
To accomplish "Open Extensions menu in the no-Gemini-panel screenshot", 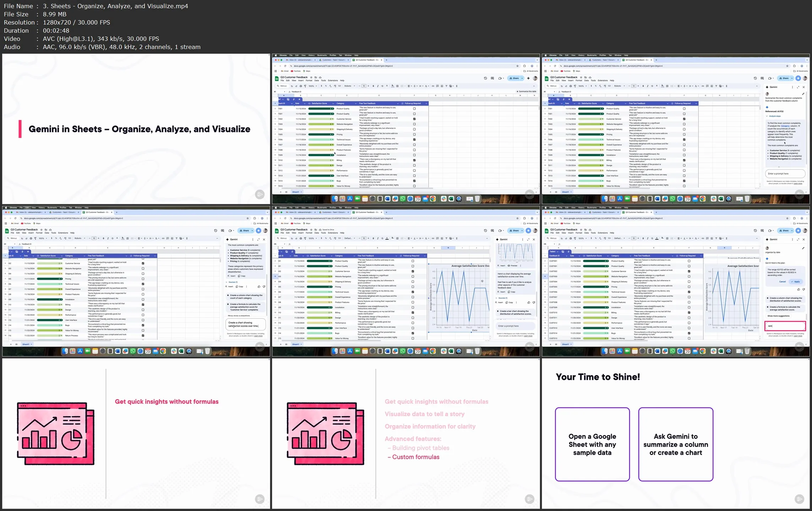I will [x=333, y=80].
